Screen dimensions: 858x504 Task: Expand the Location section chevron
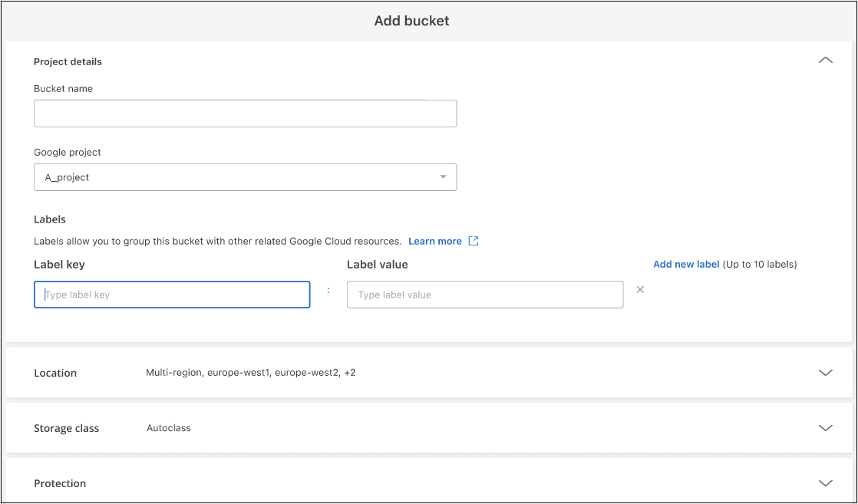(x=825, y=373)
